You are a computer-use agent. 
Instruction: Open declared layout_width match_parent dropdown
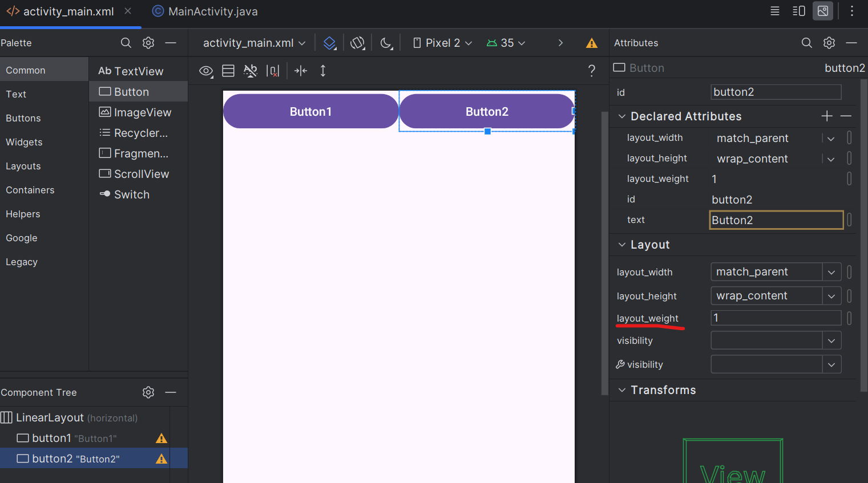click(831, 139)
